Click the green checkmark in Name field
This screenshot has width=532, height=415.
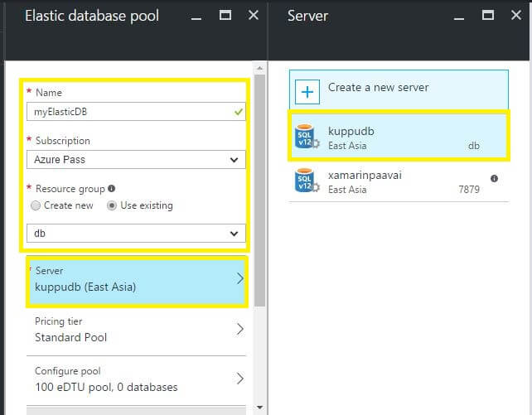pos(239,112)
